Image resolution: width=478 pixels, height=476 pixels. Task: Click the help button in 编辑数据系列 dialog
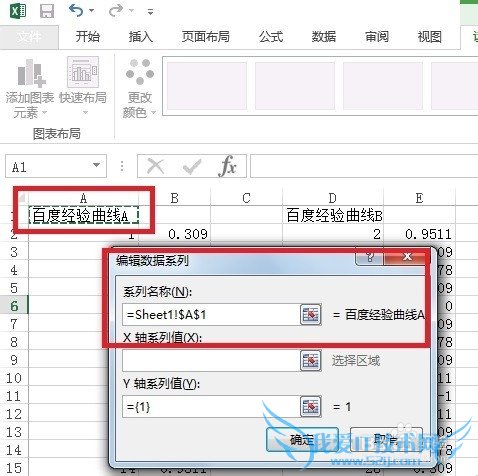(370, 257)
